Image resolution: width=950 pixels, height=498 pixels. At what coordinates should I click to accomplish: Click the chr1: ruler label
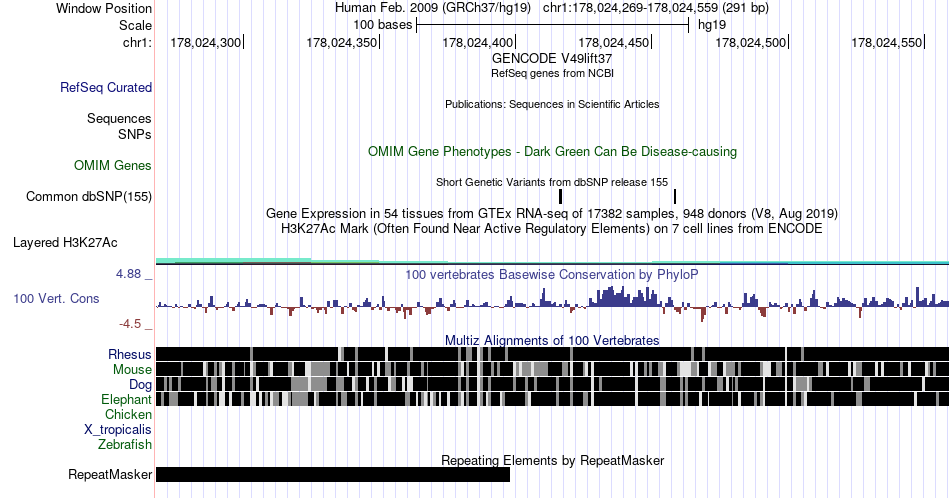click(137, 42)
